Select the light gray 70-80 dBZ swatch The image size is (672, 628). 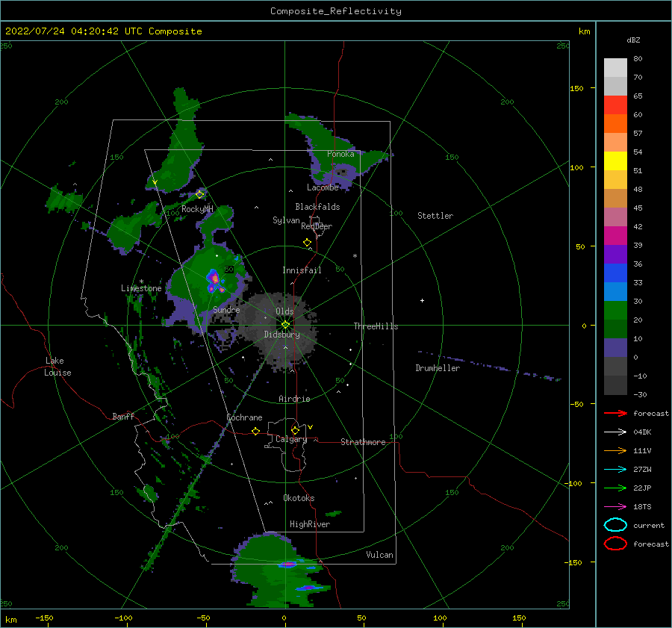(615, 68)
